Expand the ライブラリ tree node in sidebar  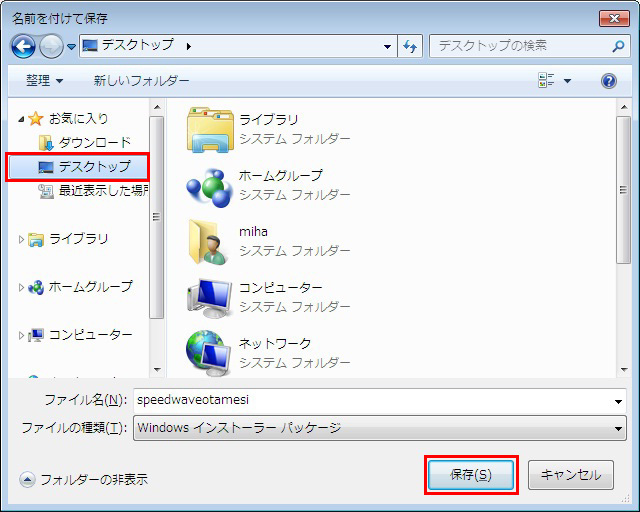pyautogui.click(x=23, y=239)
